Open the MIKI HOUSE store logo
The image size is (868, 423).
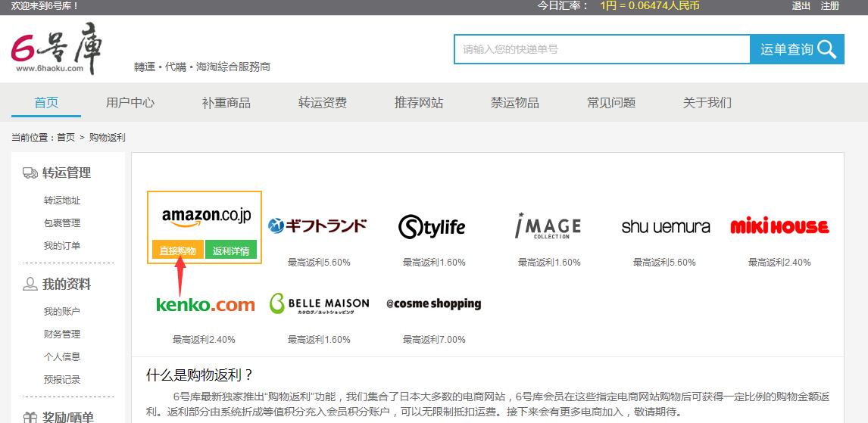[779, 225]
